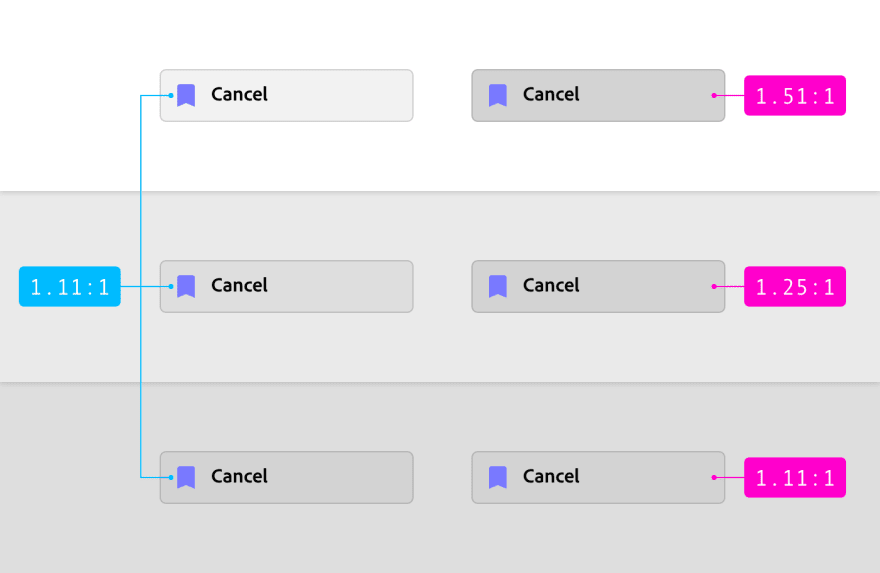Click the bookmark icon in top-right Cancel button
Image resolution: width=880 pixels, height=573 pixels.
point(498,95)
